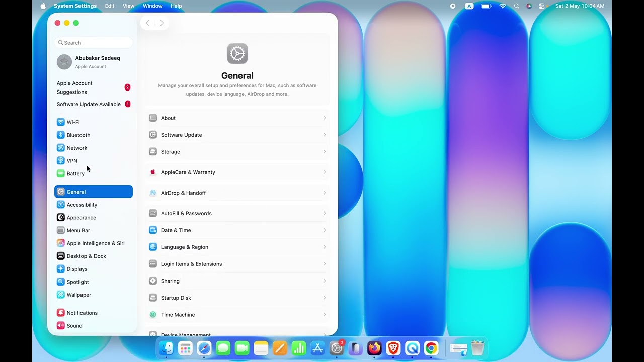
Task: Open the Apple menu
Action: point(43,6)
